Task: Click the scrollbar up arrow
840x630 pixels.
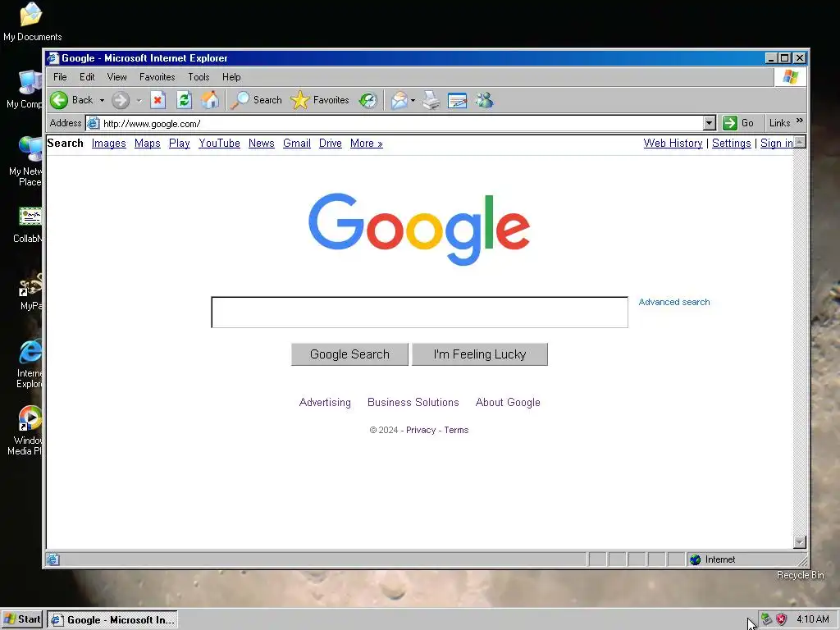Action: click(x=800, y=142)
